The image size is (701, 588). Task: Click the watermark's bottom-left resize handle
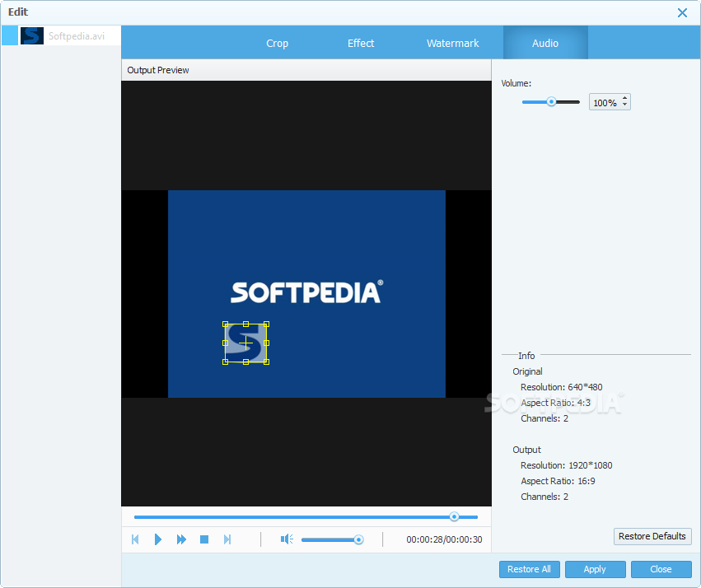point(226,362)
